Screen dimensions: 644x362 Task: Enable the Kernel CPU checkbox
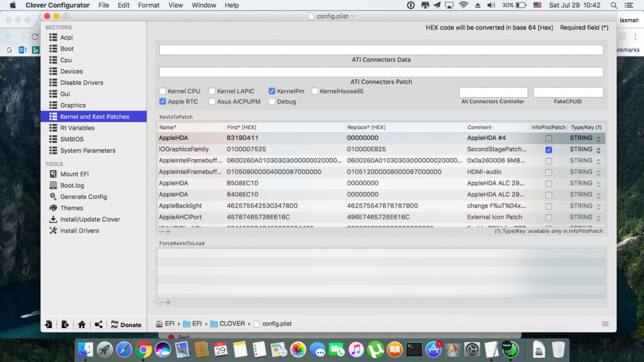(x=163, y=91)
